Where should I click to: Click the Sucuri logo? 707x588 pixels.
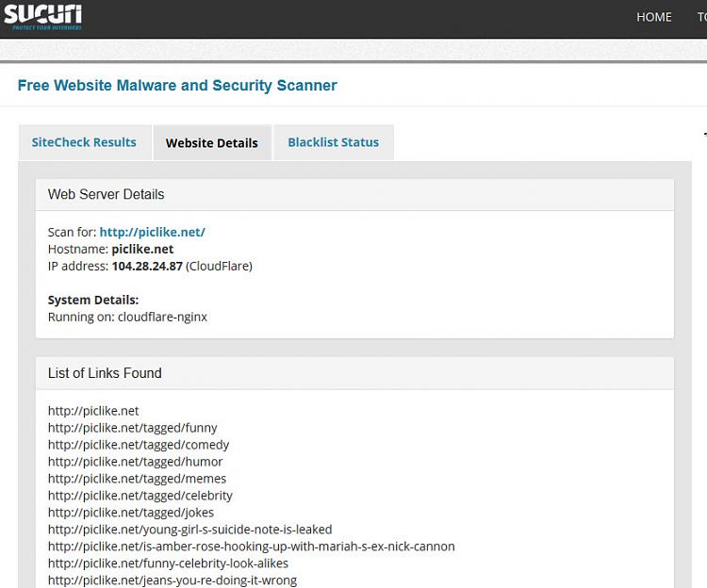pyautogui.click(x=42, y=17)
